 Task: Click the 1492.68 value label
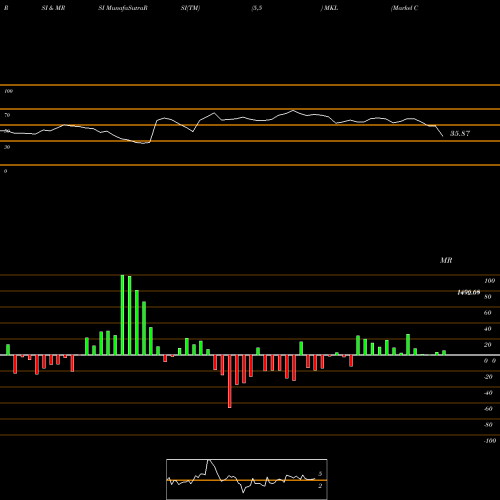469,292
